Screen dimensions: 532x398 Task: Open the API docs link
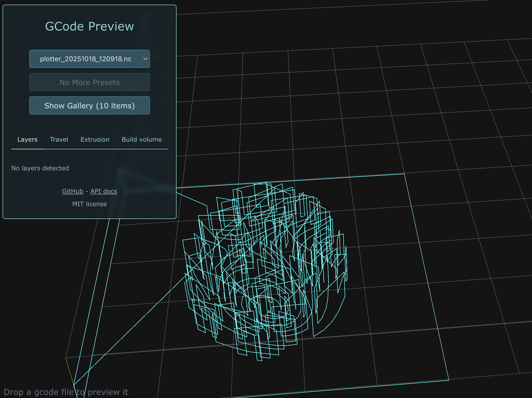[104, 191]
